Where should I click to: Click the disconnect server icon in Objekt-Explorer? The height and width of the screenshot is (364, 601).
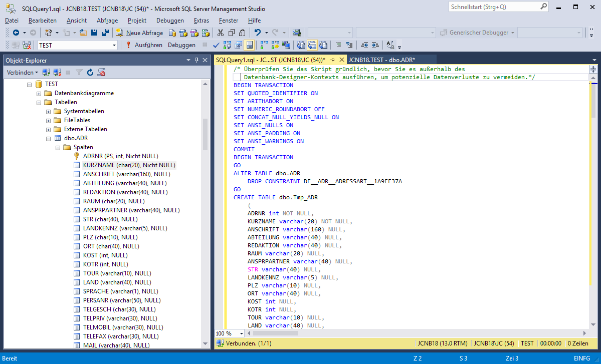tap(58, 73)
